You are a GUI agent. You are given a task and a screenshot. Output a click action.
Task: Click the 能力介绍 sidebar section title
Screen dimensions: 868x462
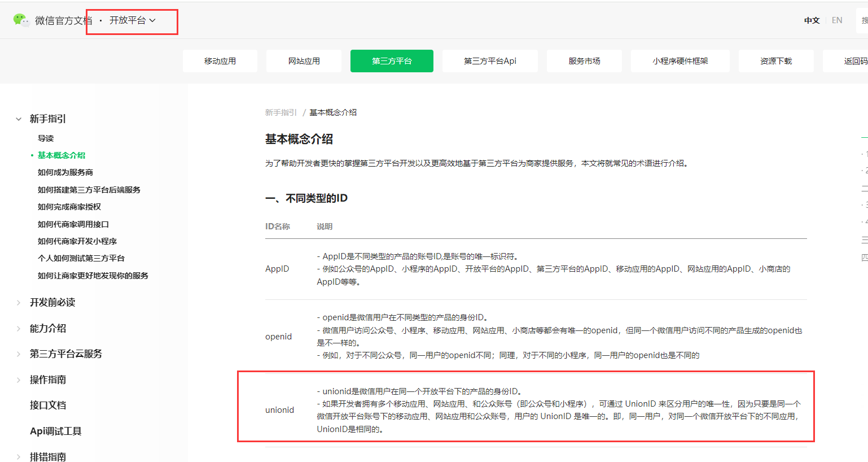(48, 329)
